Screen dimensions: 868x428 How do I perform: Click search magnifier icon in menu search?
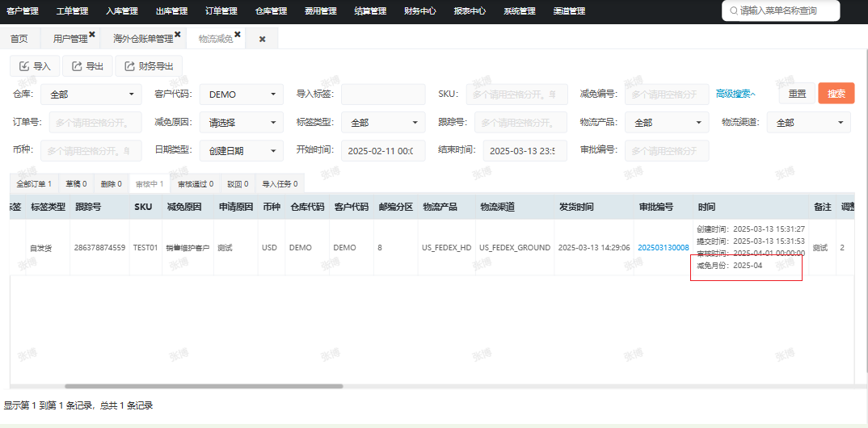(734, 10)
